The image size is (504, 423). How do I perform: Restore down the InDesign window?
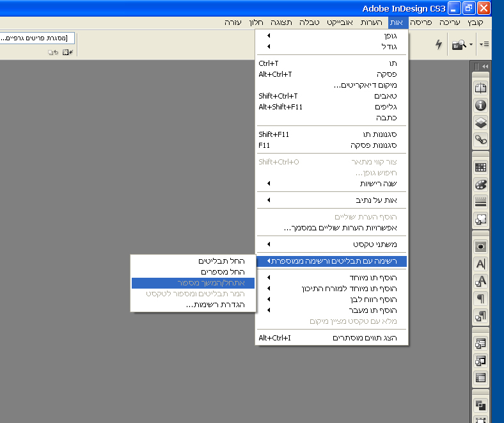(469, 8)
